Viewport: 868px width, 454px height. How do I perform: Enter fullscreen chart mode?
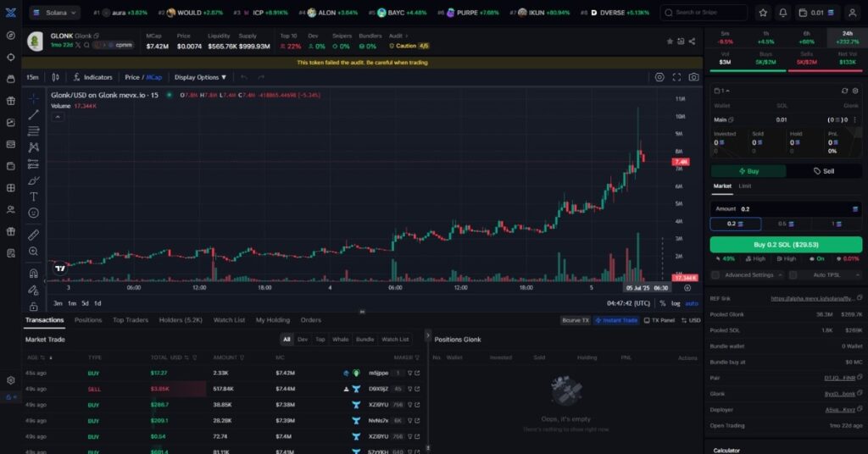coord(676,77)
